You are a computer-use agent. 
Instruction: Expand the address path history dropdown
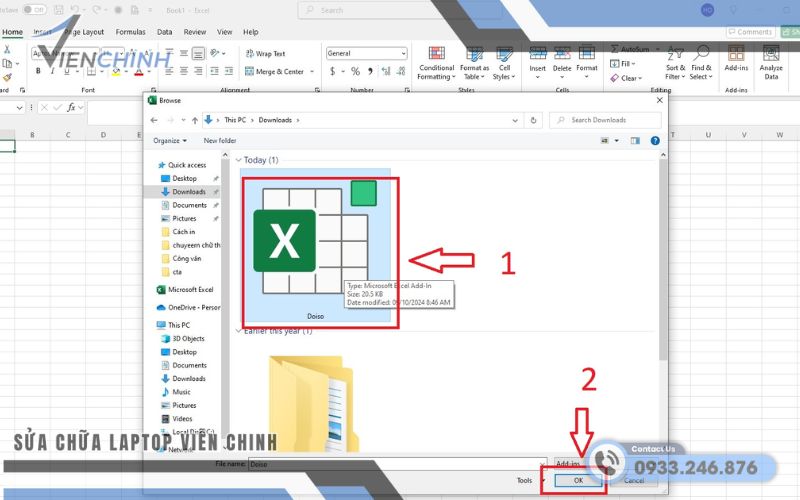click(x=515, y=120)
